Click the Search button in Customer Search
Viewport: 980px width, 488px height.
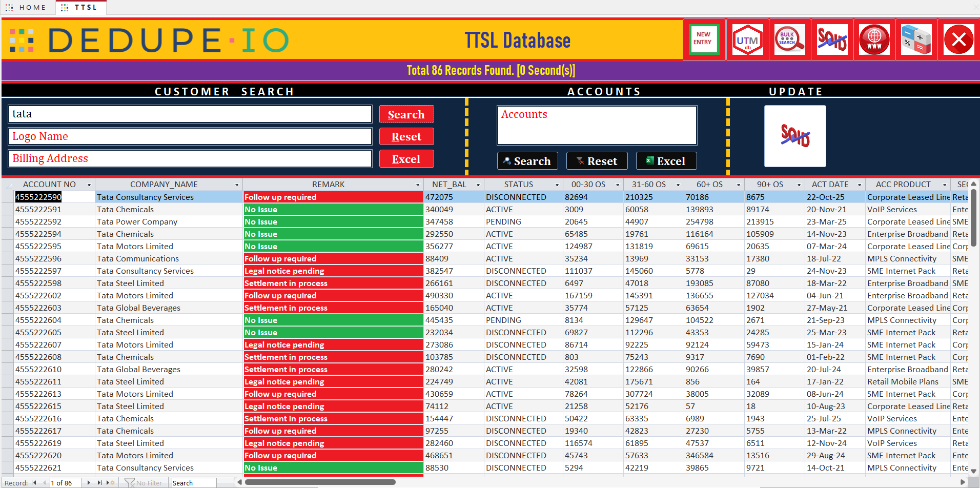coord(406,114)
